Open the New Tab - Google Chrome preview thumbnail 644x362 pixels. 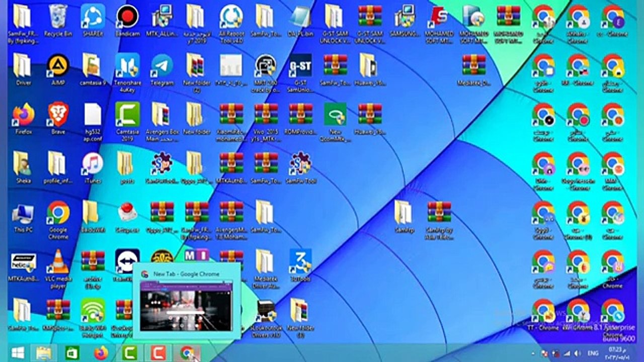pos(186,301)
